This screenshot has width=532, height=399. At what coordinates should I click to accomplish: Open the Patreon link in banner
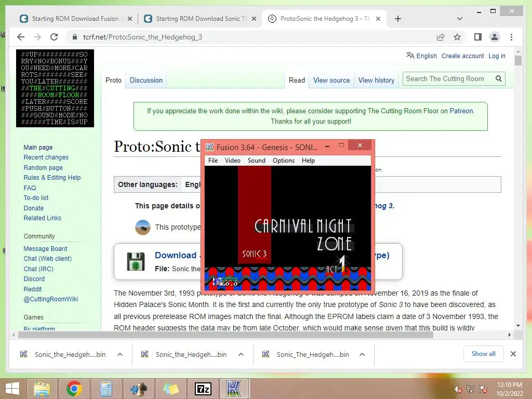[461, 111]
